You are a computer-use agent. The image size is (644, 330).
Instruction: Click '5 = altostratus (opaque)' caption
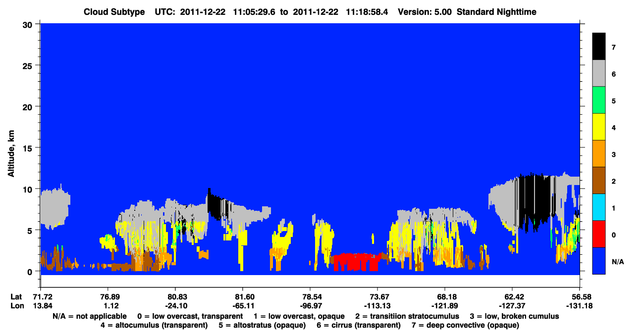coord(264,325)
